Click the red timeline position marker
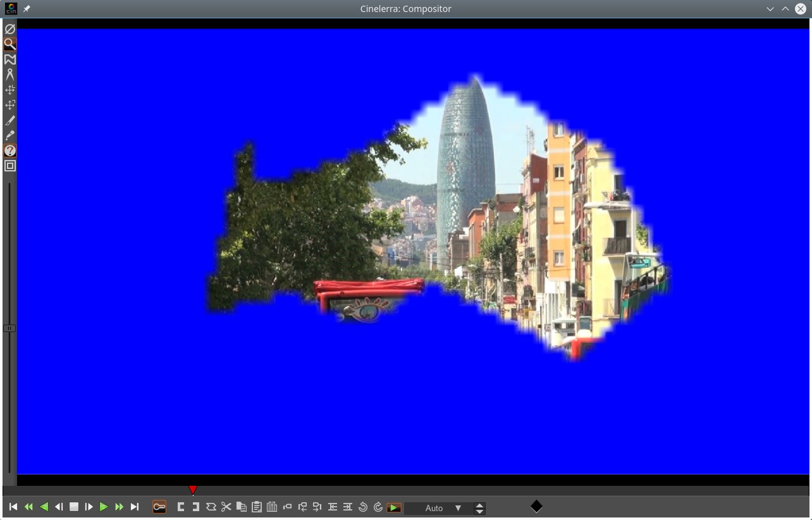Image resolution: width=812 pixels, height=520 pixels. click(193, 490)
